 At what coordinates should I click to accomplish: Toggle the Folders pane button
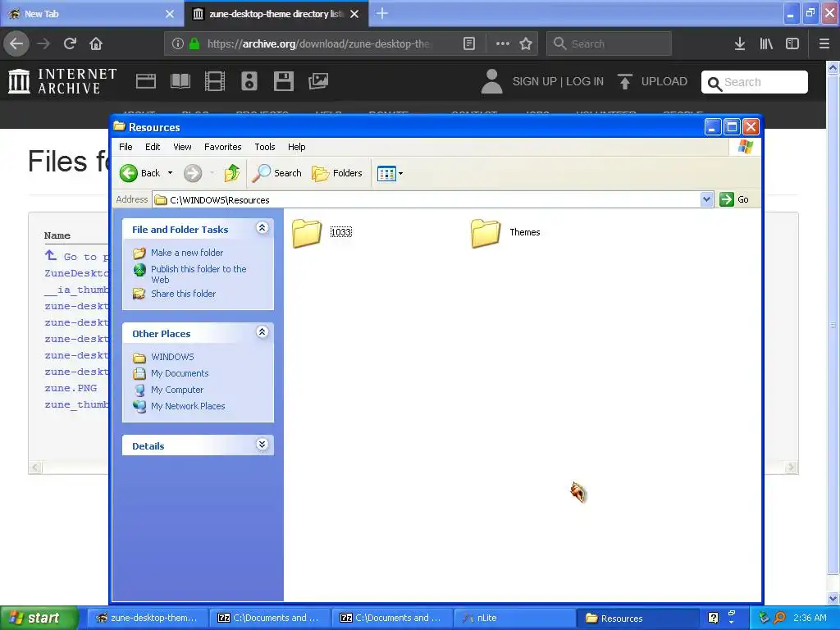pos(337,173)
